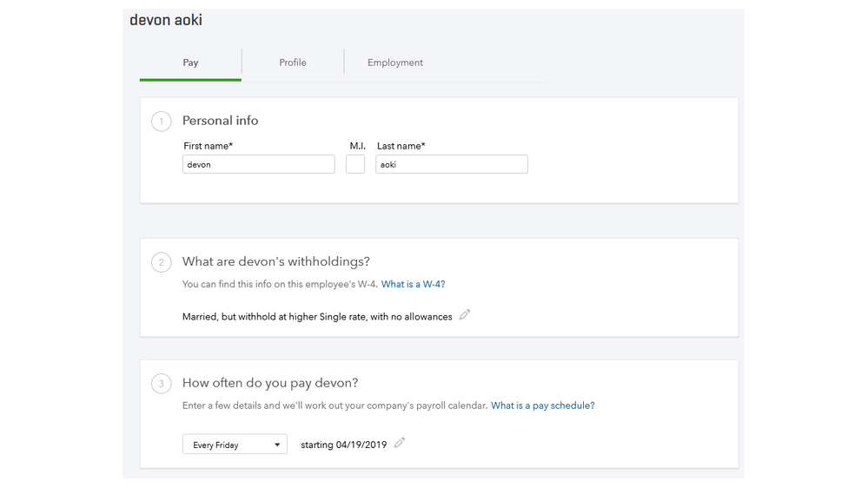868x488 pixels.
Task: Open the "What is a W-4?" link
Action: (x=413, y=284)
